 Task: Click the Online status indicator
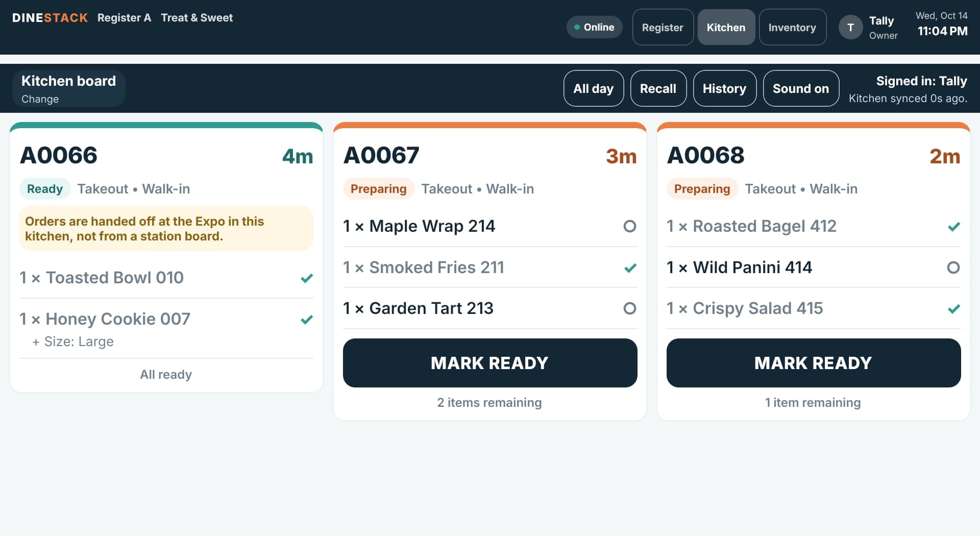point(594,28)
